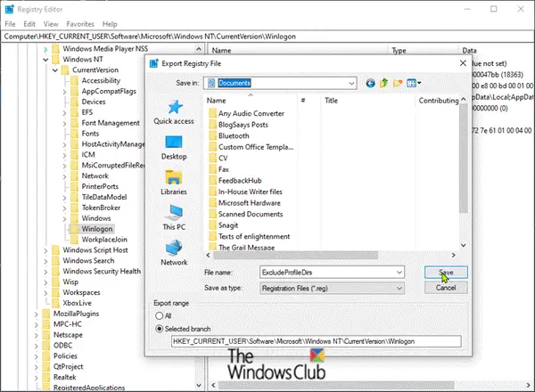Click the Back arrow icon in export dialog
The image size is (535, 392).
tap(370, 83)
